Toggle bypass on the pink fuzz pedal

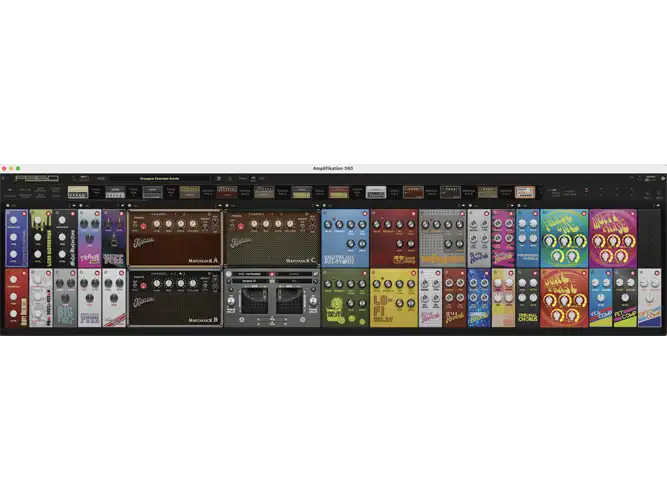(97, 214)
